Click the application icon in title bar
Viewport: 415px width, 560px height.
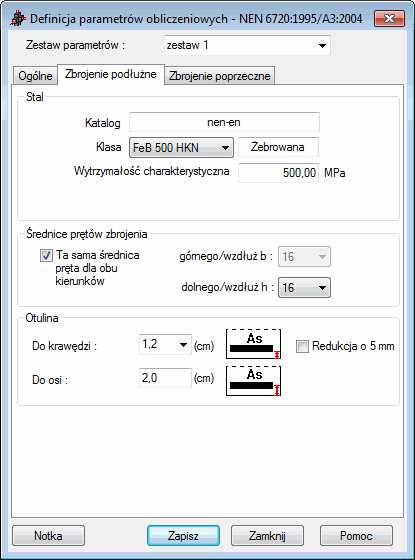coord(18,19)
